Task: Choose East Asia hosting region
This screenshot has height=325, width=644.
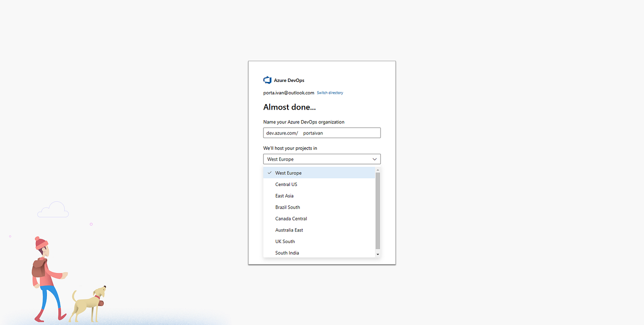Action: (x=284, y=196)
